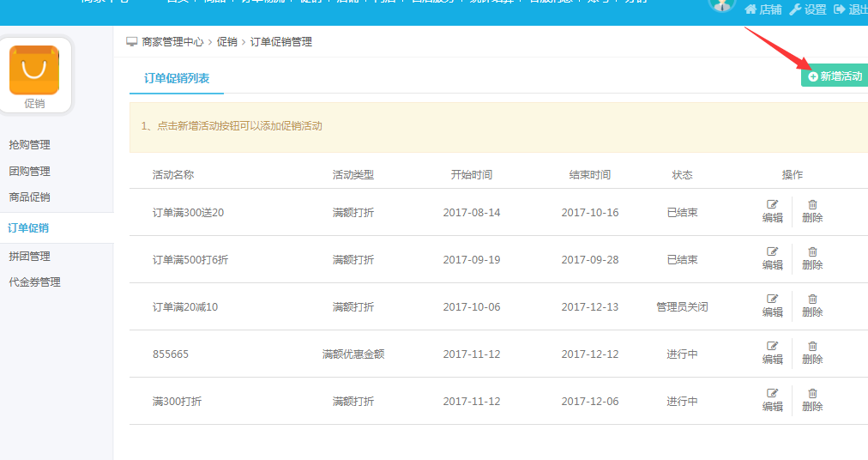Viewport: 868px width, 460px height.
Task: Edit the 订单满20减10 promotion
Action: click(772, 306)
